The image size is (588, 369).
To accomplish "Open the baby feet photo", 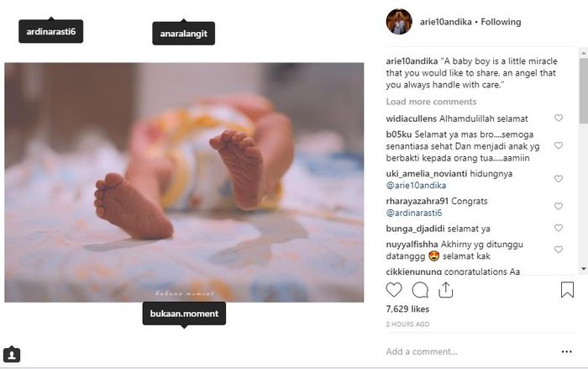I will (184, 182).
